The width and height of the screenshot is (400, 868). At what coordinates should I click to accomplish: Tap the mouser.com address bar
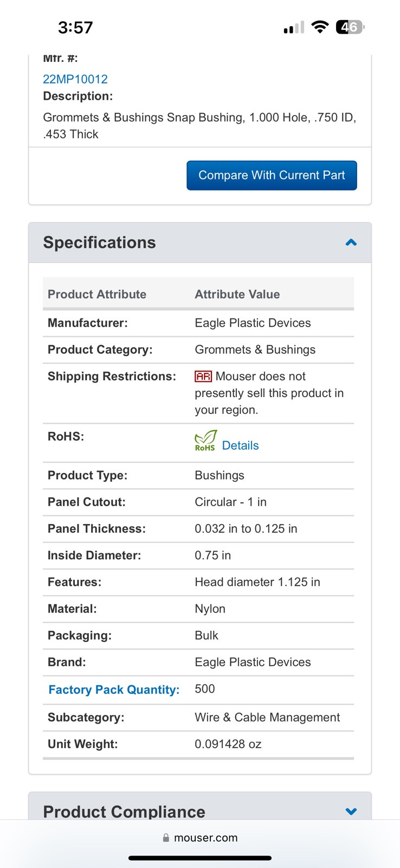[200, 838]
